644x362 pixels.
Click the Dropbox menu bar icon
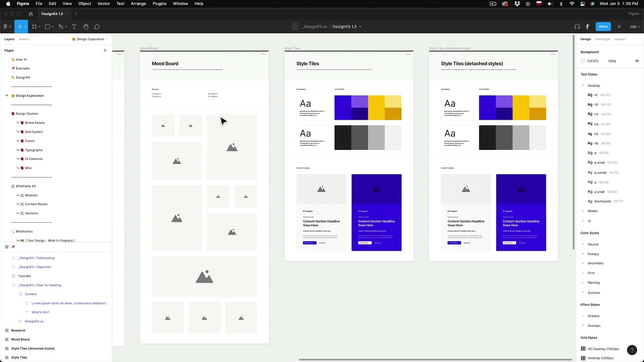point(517,4)
